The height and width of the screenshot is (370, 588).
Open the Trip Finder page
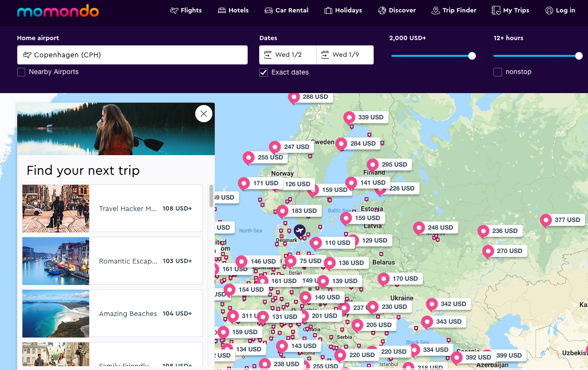pos(453,11)
